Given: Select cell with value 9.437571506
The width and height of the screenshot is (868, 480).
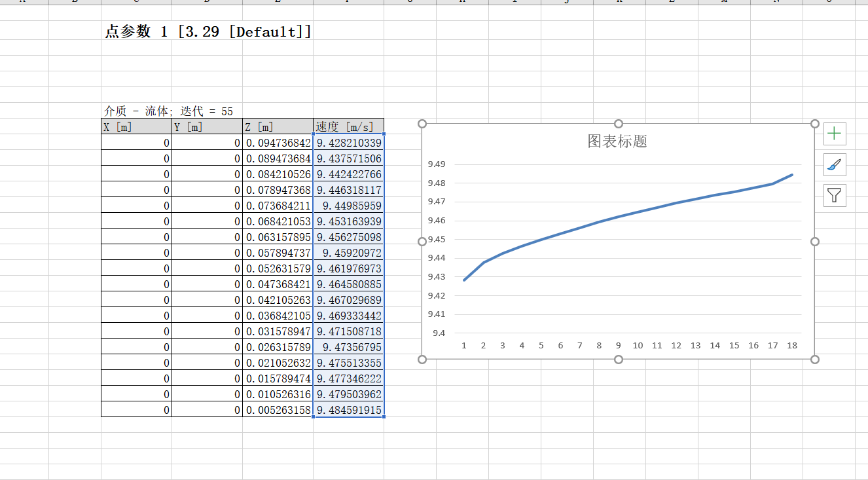Looking at the screenshot, I should point(348,158).
